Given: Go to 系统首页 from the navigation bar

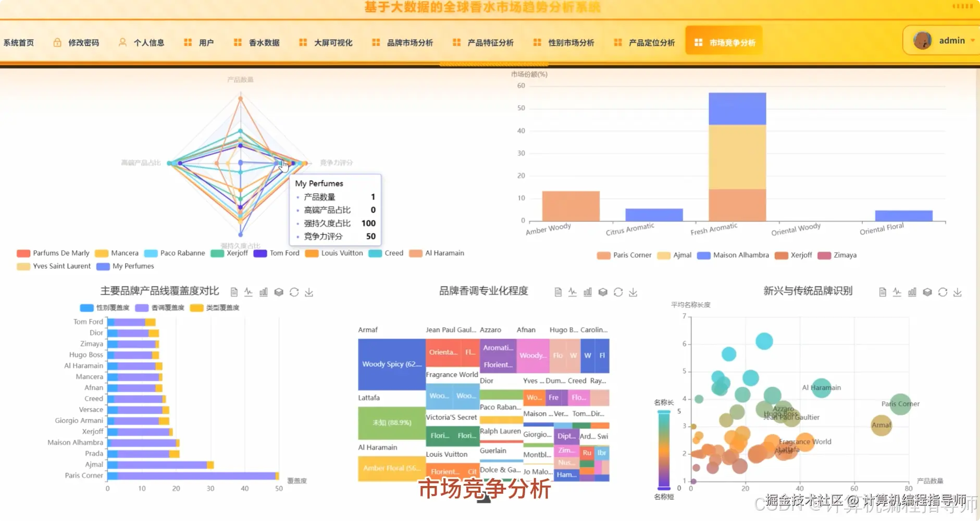Looking at the screenshot, I should pyautogui.click(x=19, y=42).
